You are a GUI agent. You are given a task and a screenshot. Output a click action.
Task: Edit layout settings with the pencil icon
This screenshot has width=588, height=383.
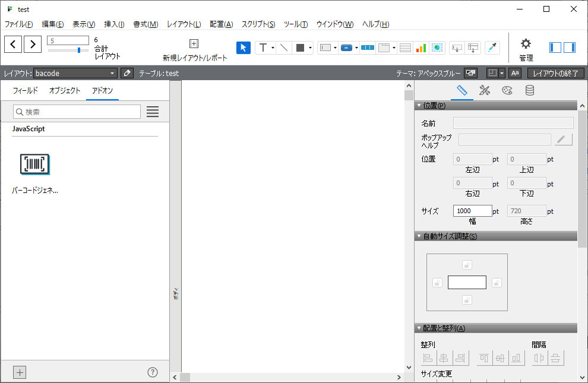tap(127, 73)
